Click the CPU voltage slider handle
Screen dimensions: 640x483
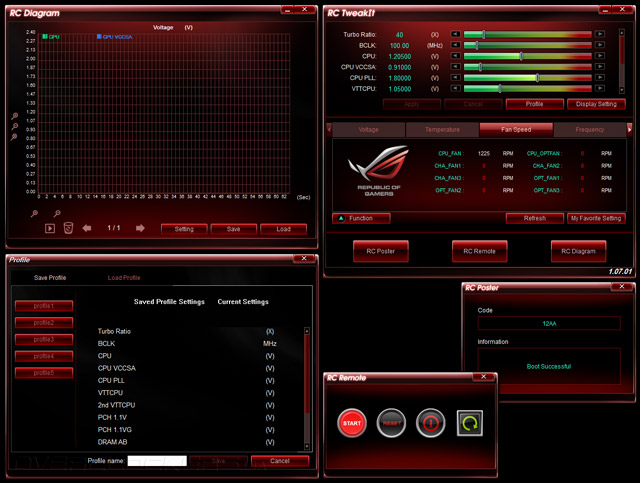point(521,56)
